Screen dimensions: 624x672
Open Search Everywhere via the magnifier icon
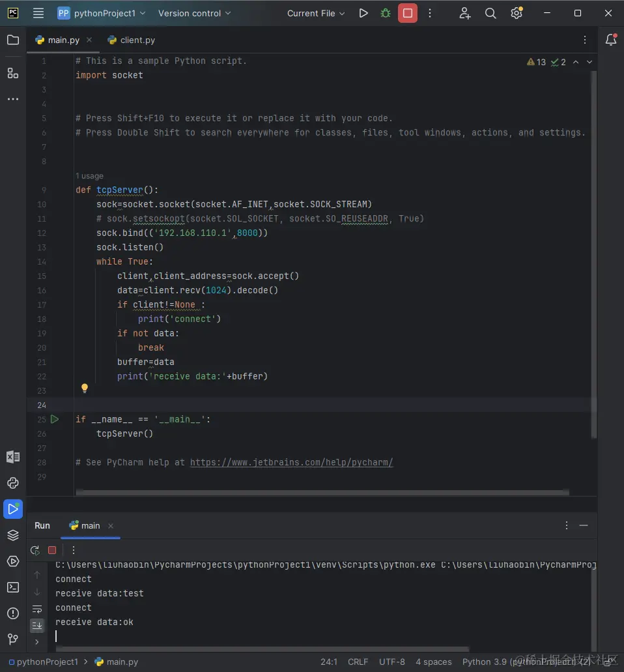[x=491, y=13]
